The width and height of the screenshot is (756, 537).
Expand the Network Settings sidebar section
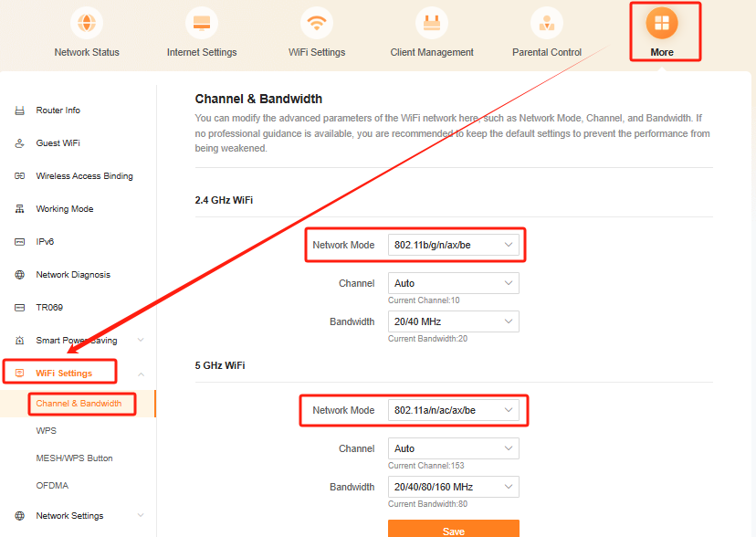click(x=140, y=515)
